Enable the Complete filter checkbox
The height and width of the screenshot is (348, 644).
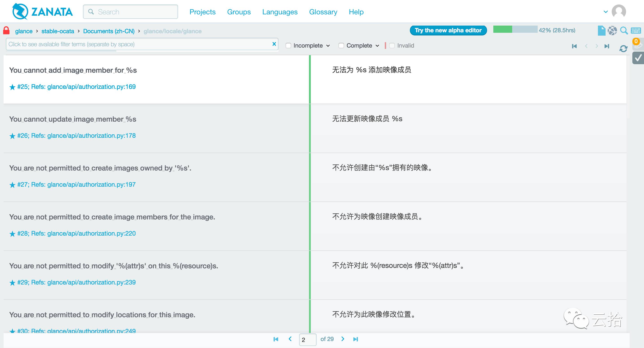point(341,46)
